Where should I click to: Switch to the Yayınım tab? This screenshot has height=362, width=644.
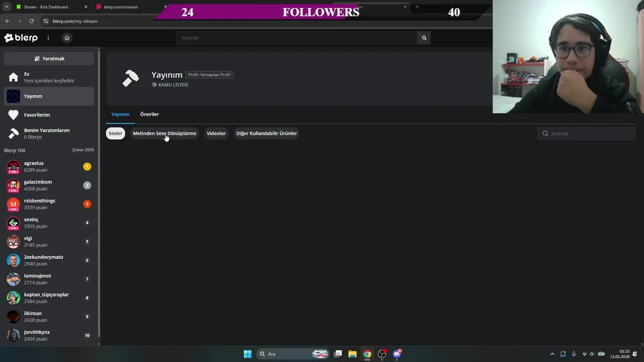click(120, 114)
